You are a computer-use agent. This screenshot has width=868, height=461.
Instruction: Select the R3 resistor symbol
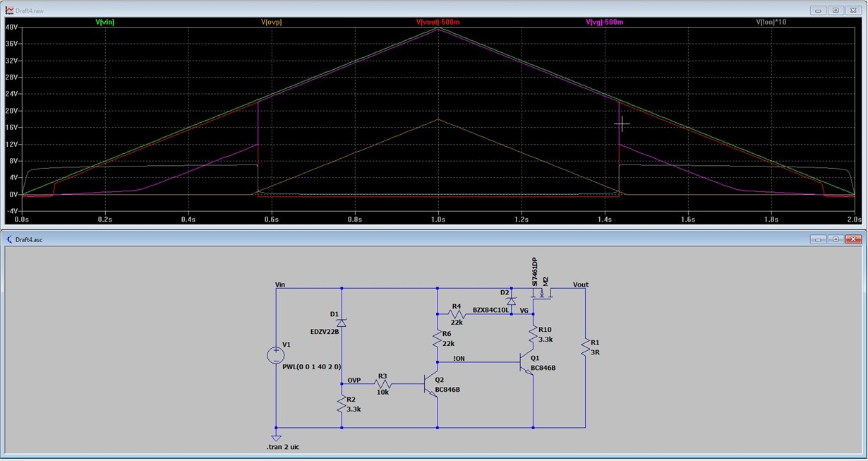point(382,384)
